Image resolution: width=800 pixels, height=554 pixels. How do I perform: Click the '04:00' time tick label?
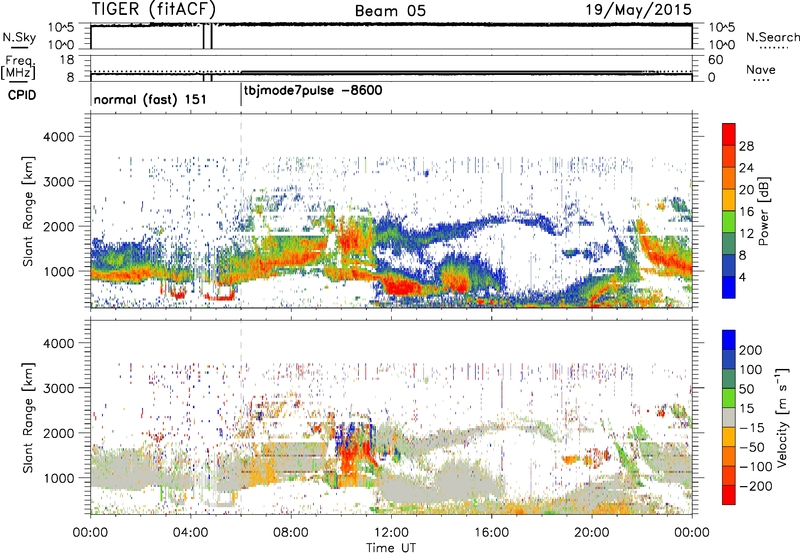(x=191, y=533)
